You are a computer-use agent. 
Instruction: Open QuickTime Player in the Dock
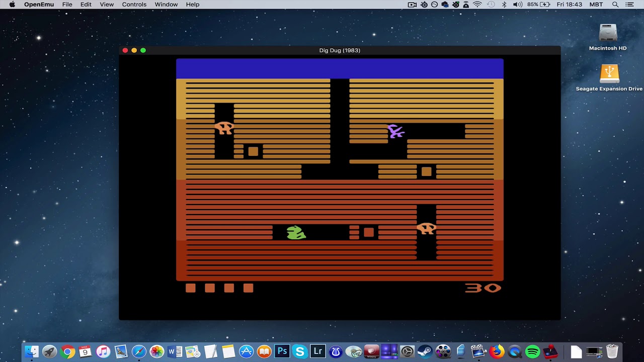click(515, 351)
